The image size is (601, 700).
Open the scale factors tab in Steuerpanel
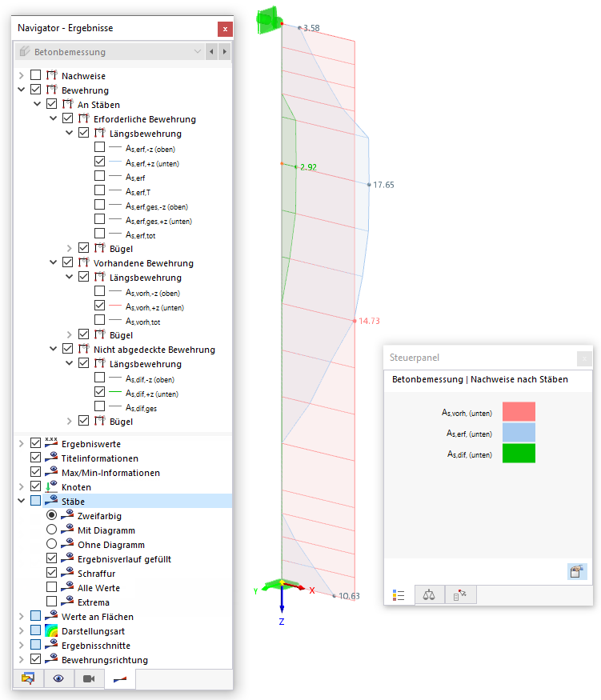pos(429,594)
